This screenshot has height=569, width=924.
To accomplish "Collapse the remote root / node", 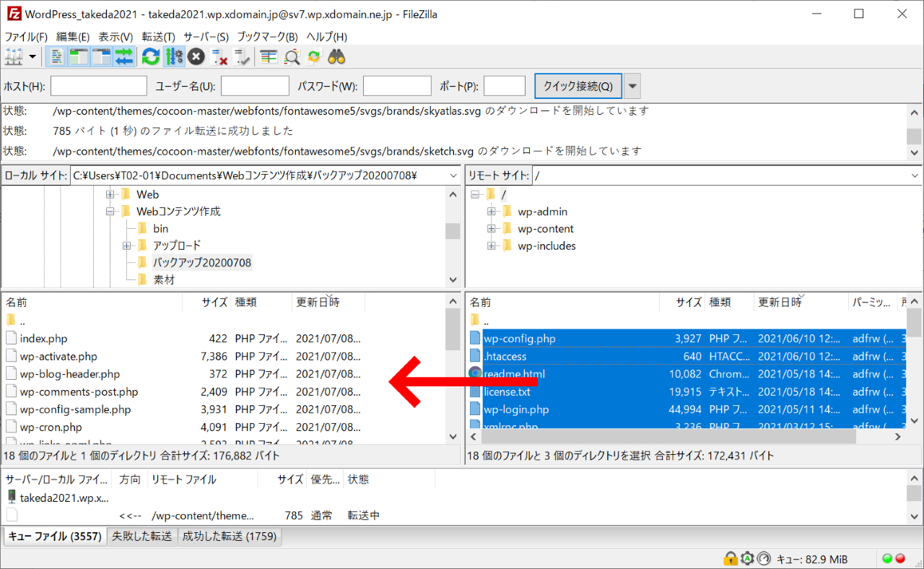I will click(x=475, y=194).
